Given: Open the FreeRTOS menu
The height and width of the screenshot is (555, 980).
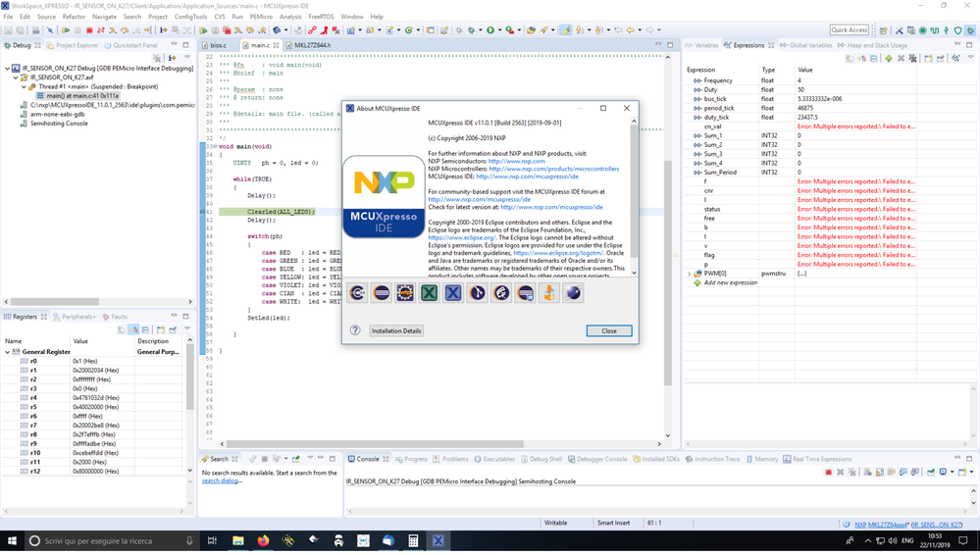Looking at the screenshot, I should click(x=321, y=17).
